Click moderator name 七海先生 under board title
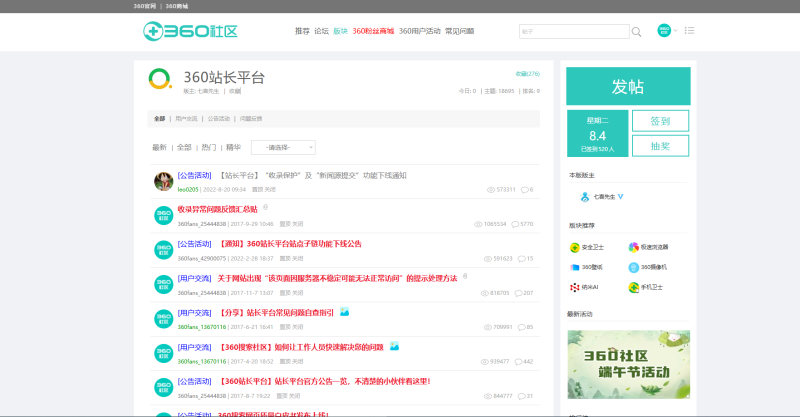The width and height of the screenshot is (800, 417). click(x=208, y=91)
